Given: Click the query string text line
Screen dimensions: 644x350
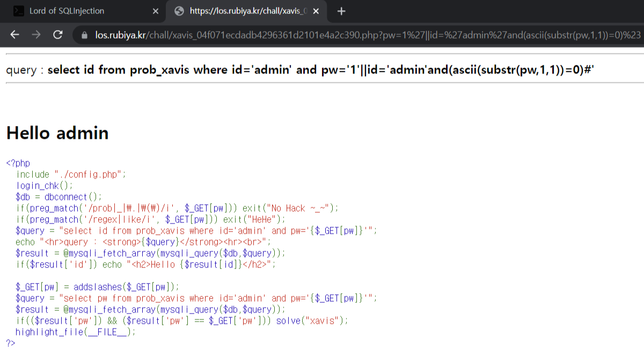Looking at the screenshot, I should click(x=301, y=70).
